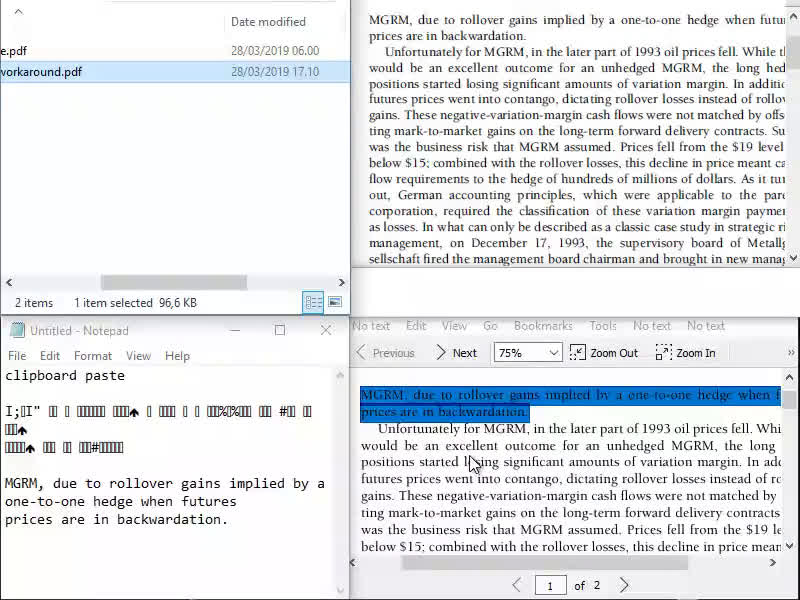The width and height of the screenshot is (800, 600).
Task: Click the page number input field
Action: click(x=550, y=586)
